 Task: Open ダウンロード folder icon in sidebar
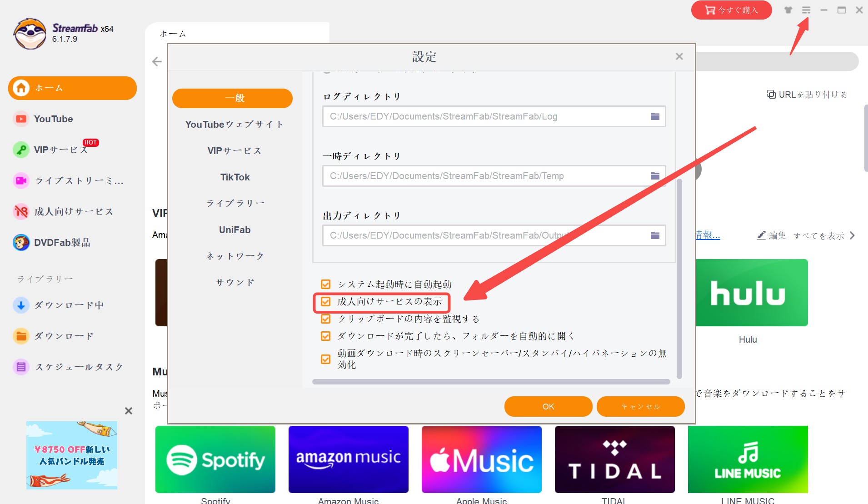[21, 336]
